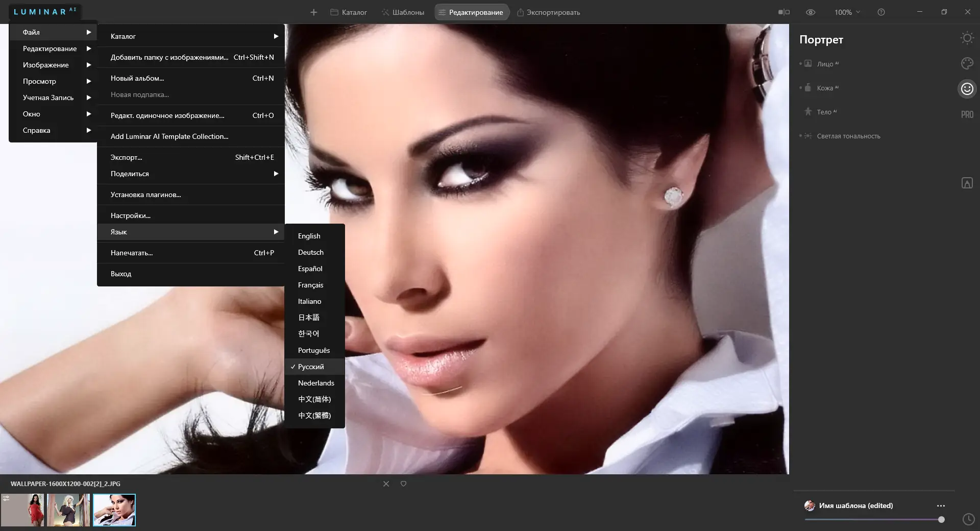Select the Portrait smiley face panel
This screenshot has width=980, height=531.
click(967, 88)
